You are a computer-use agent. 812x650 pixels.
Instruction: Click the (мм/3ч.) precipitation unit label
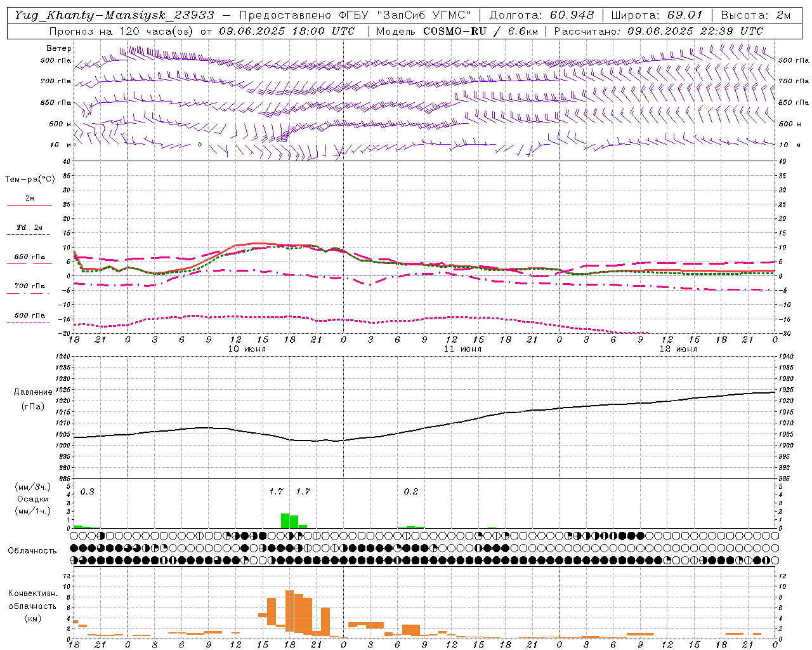point(33,487)
